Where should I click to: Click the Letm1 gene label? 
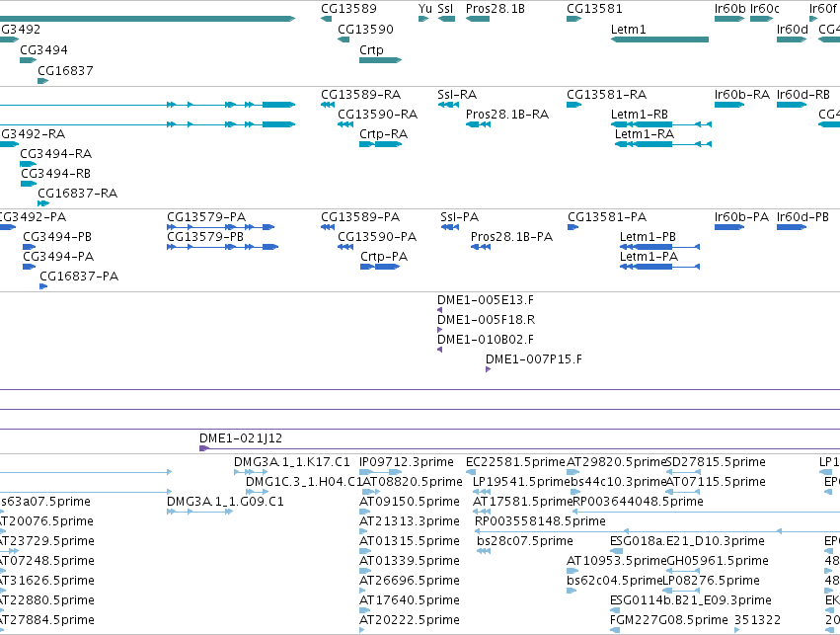tap(629, 30)
